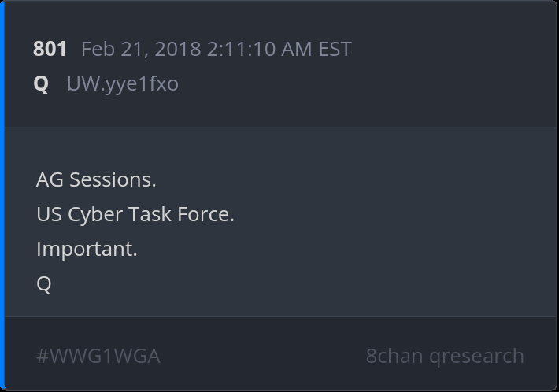Image resolution: width=559 pixels, height=392 pixels.
Task: Click the EST timezone label
Action: pyautogui.click(x=335, y=49)
